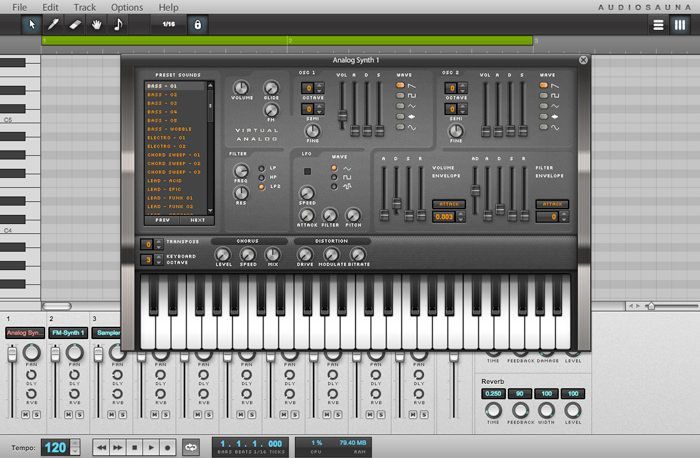Click the OSC 1 VOL slider handle
This screenshot has height=458, width=700.
pos(342,115)
